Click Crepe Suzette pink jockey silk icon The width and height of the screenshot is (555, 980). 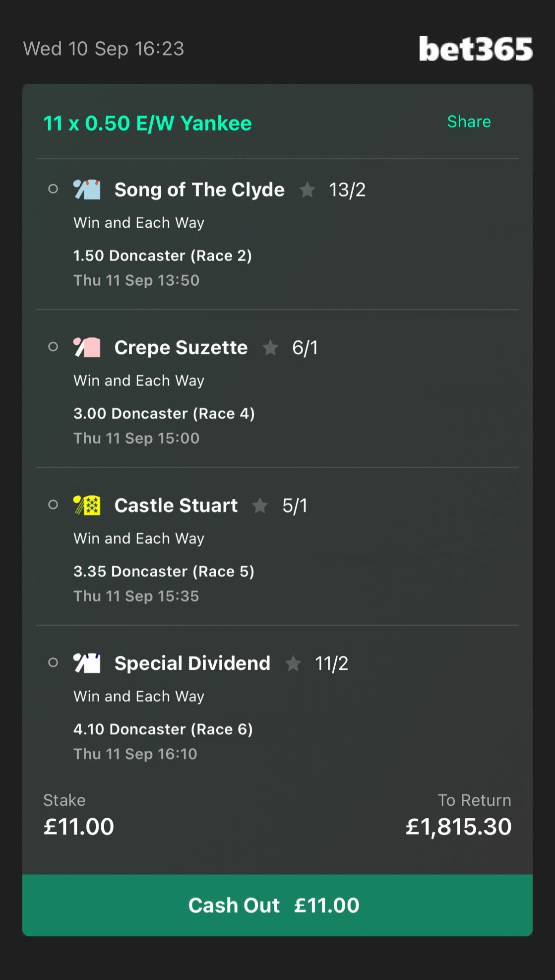[87, 347]
